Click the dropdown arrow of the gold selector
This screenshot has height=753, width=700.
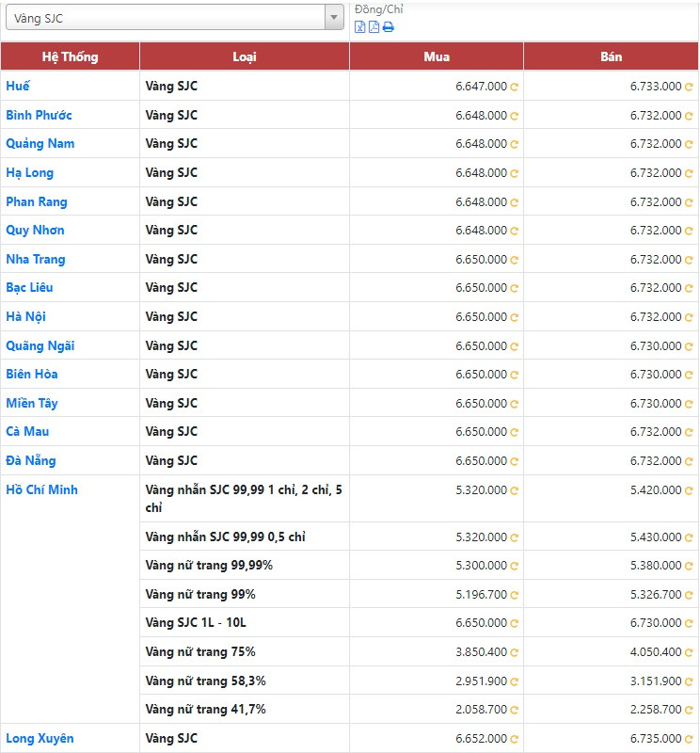[334, 18]
